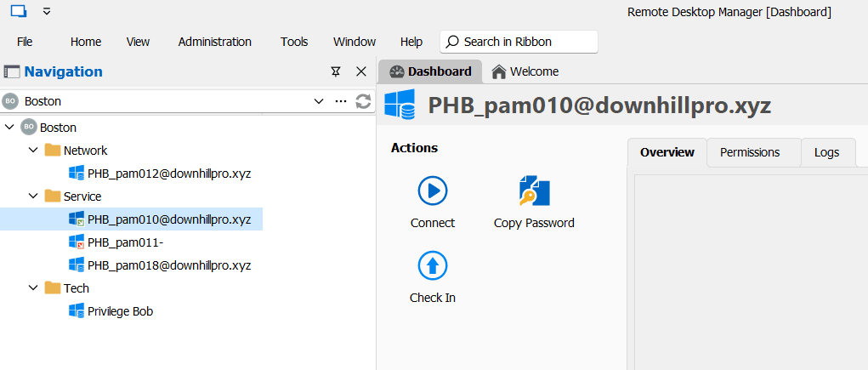The image size is (868, 370).
Task: Click the Connect play icon
Action: (433, 191)
